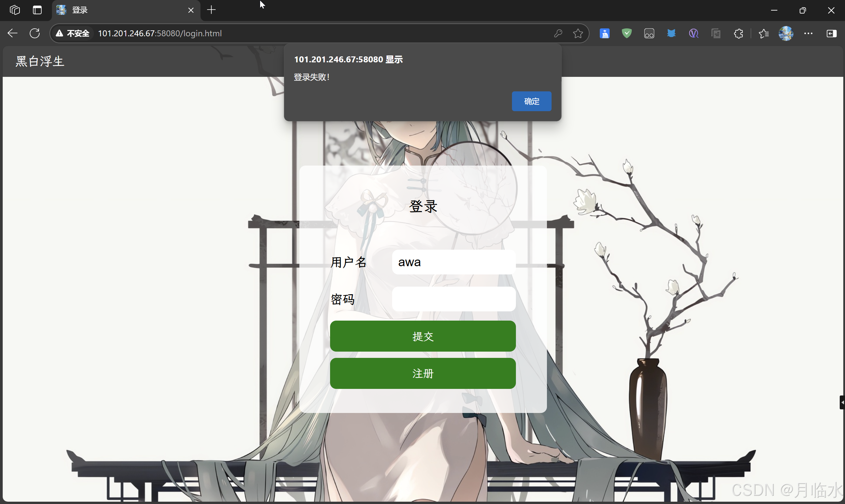Open the workspaces icon in title bar
The height and width of the screenshot is (504, 845).
[x=15, y=10]
